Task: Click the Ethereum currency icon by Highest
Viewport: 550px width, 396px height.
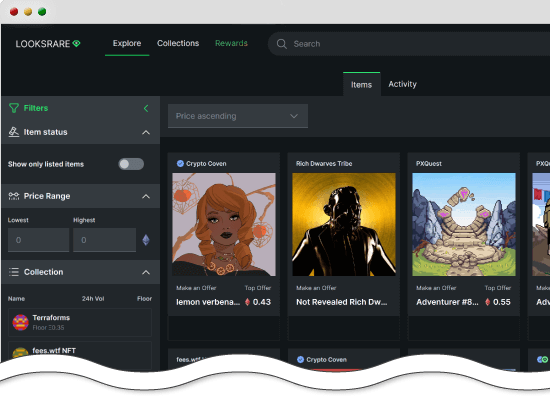Action: tap(146, 240)
